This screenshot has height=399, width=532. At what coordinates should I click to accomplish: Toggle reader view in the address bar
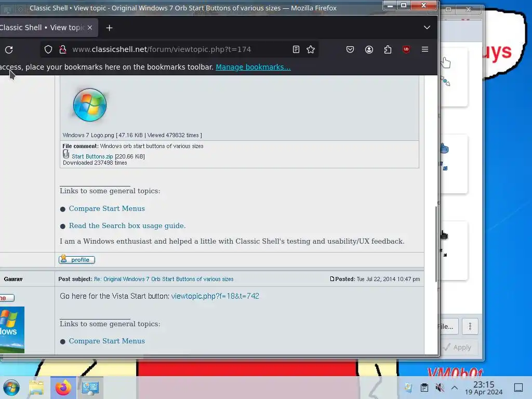(x=296, y=49)
